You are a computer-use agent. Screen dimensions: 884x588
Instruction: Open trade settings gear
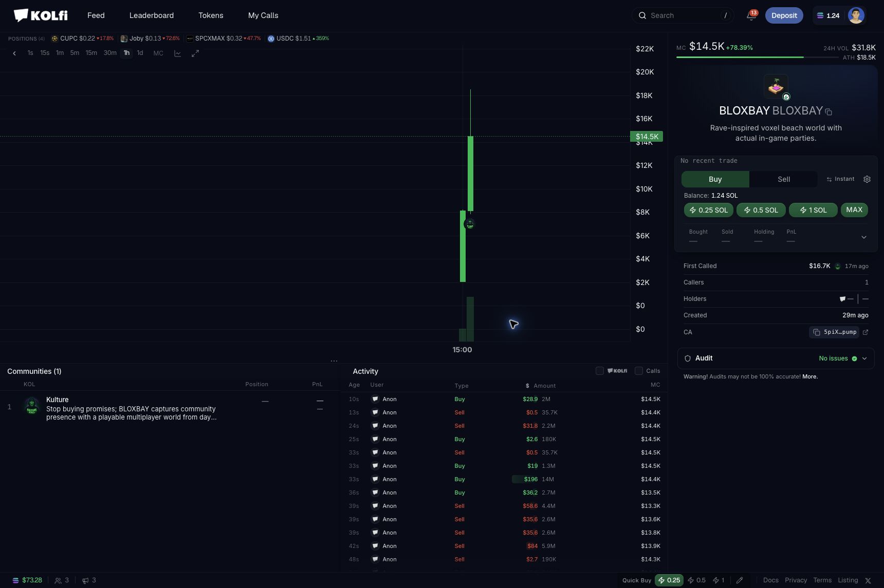(x=867, y=179)
